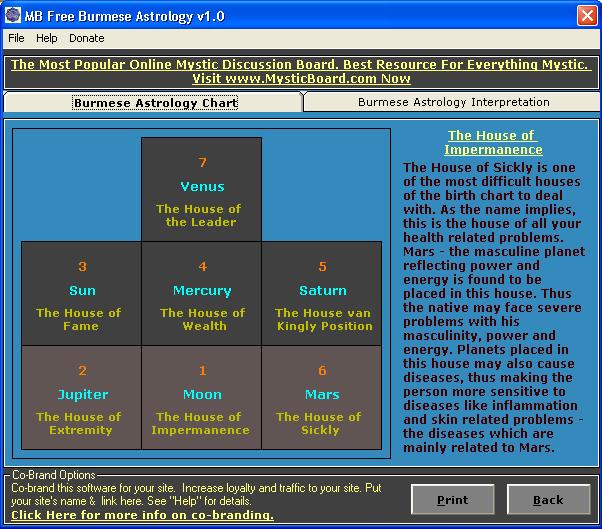The height and width of the screenshot is (529, 602).
Task: Visit the MysticBoard.com banner link
Action: (300, 71)
